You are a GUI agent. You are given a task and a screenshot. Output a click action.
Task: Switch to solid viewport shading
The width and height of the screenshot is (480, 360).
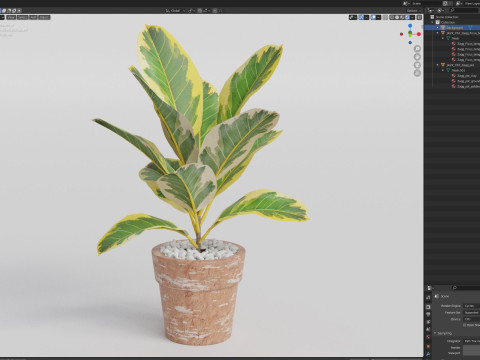[397, 17]
